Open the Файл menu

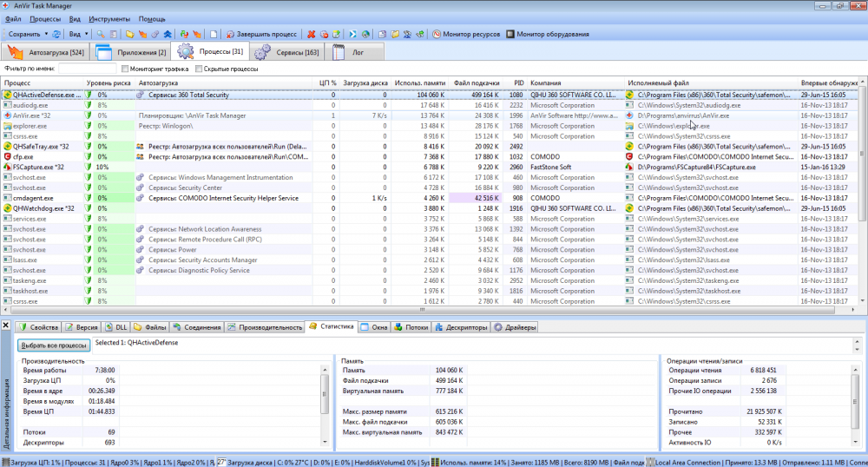[x=13, y=19]
